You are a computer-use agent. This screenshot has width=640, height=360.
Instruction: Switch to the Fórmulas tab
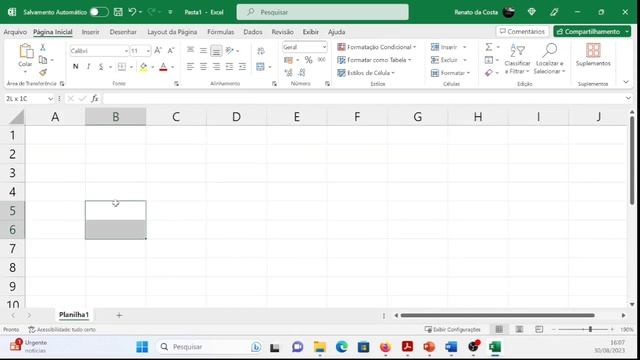[220, 32]
